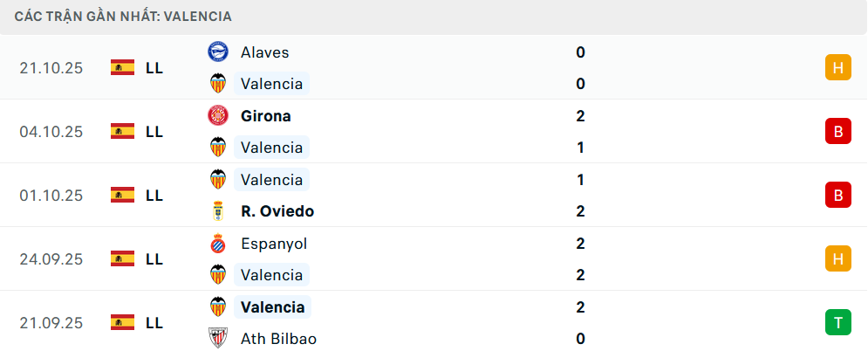
Task: Click Valencia crest in the 21.10.25 match
Action: coord(217,84)
